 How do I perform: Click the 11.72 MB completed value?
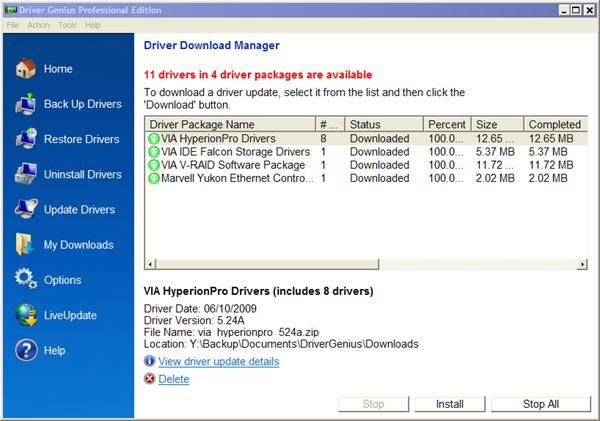(551, 165)
